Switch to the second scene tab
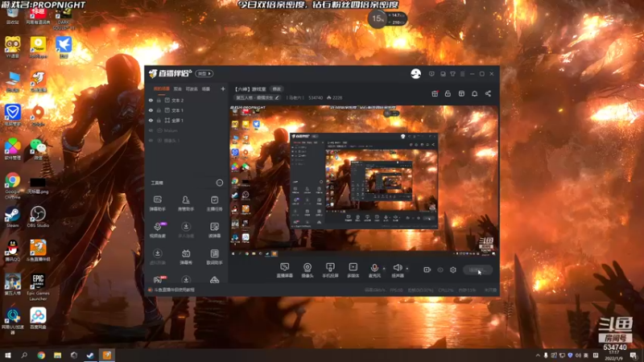The height and width of the screenshot is (362, 644). [x=177, y=88]
